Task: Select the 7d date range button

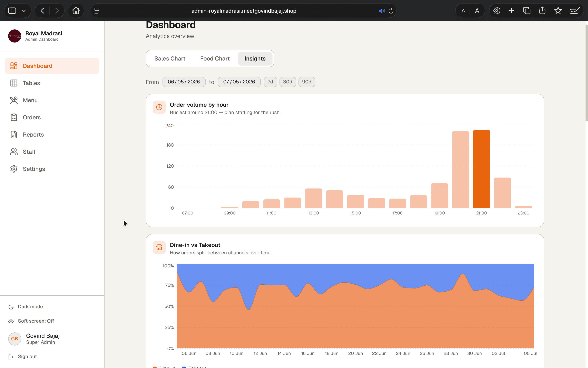Action: pos(270,82)
